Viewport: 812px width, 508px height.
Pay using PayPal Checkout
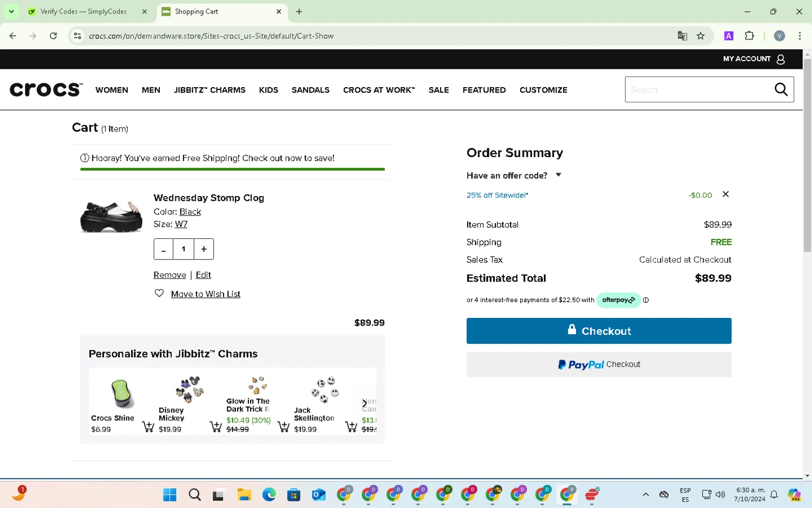[599, 364]
